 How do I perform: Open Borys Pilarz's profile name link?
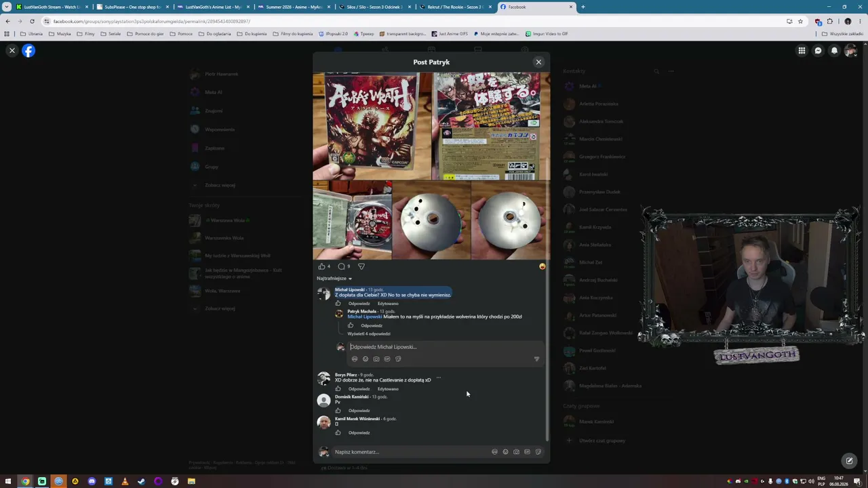click(346, 375)
